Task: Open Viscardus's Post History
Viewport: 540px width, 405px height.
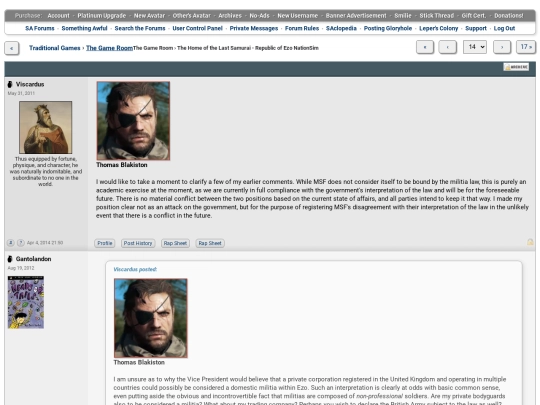Action: [x=138, y=243]
